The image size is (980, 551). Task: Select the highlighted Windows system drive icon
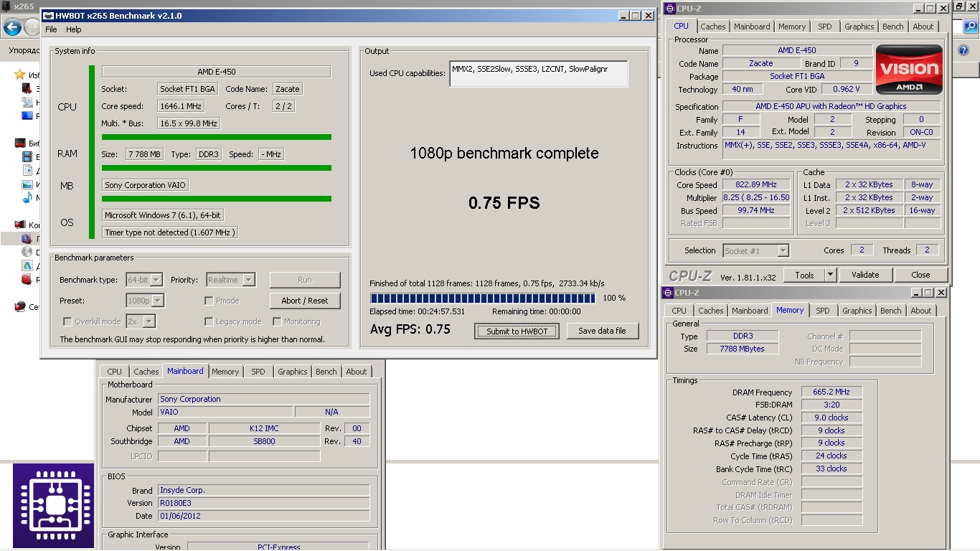[x=27, y=239]
